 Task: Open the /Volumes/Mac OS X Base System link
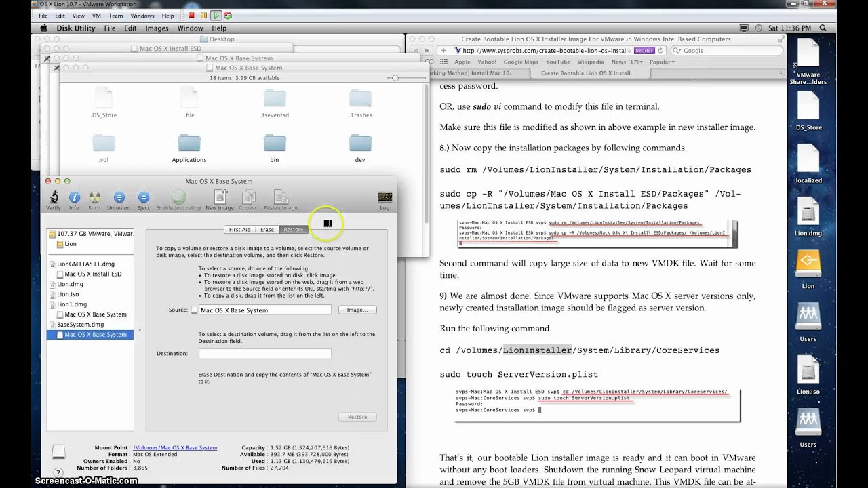(175, 448)
